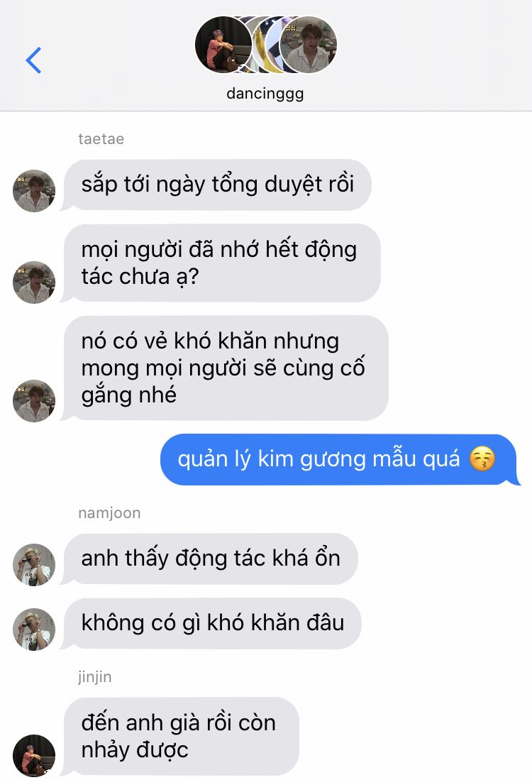
Task: Tap the sender name 'jinjin'
Action: [x=94, y=677]
